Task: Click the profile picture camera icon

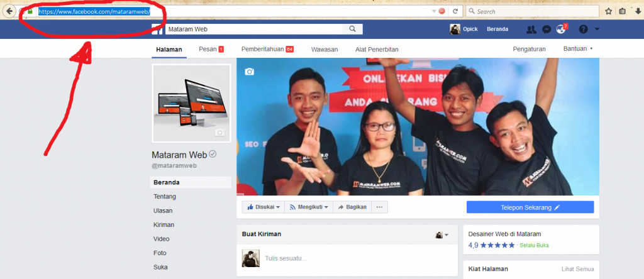Action: click(219, 132)
